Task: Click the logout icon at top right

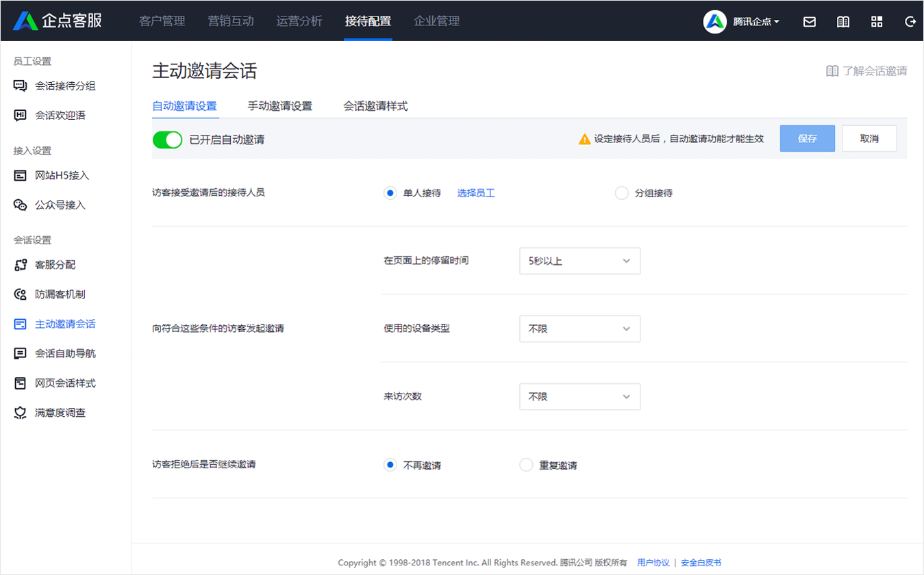Action: click(x=910, y=22)
